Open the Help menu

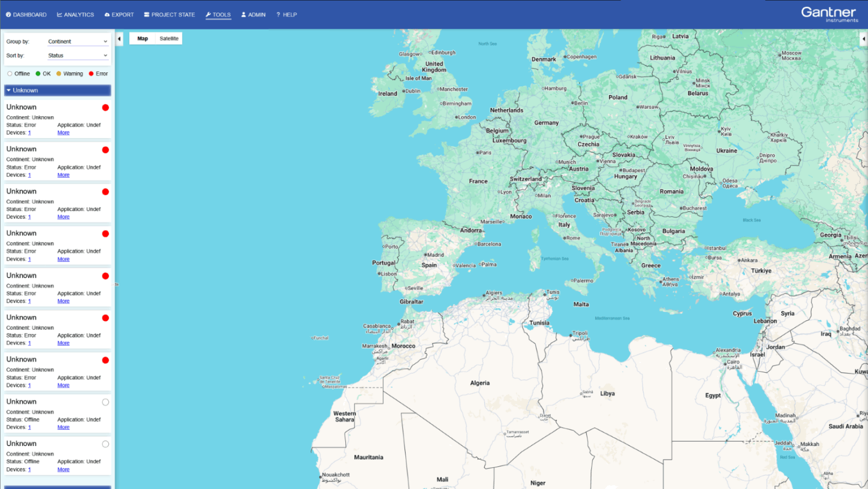coord(287,15)
